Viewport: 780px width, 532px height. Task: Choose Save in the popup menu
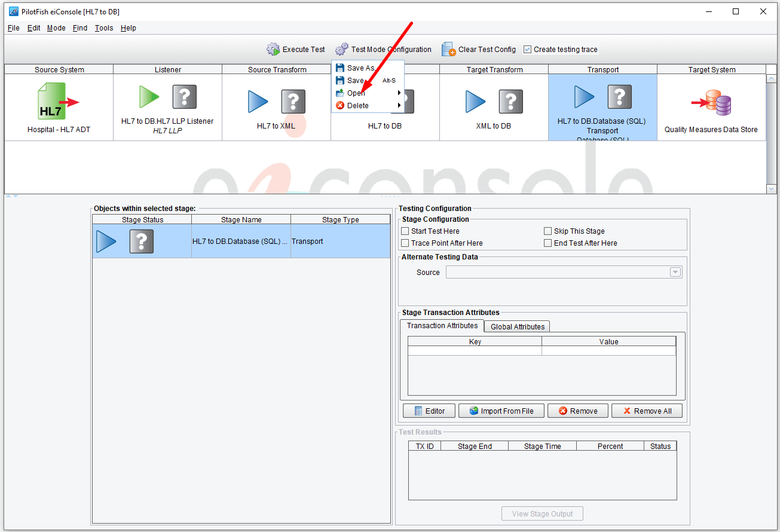368,81
